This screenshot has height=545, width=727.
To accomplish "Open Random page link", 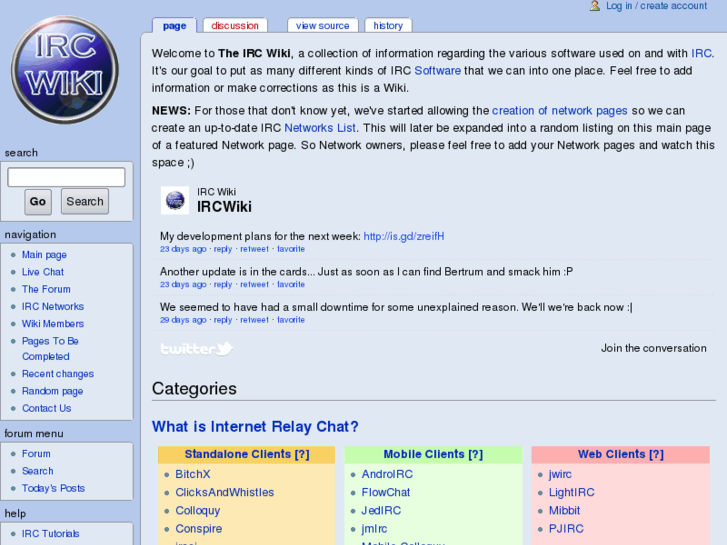I will click(x=52, y=391).
